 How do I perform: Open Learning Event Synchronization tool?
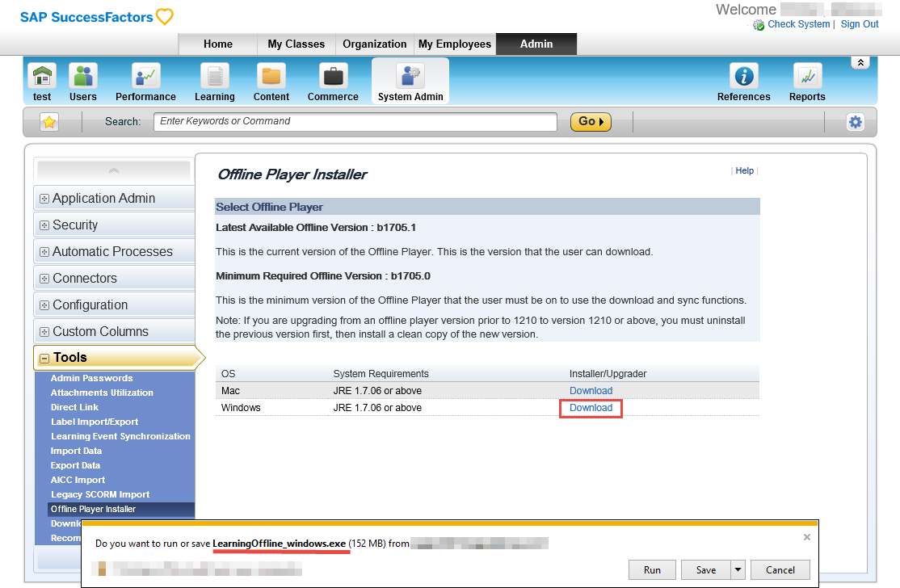pyautogui.click(x=120, y=436)
